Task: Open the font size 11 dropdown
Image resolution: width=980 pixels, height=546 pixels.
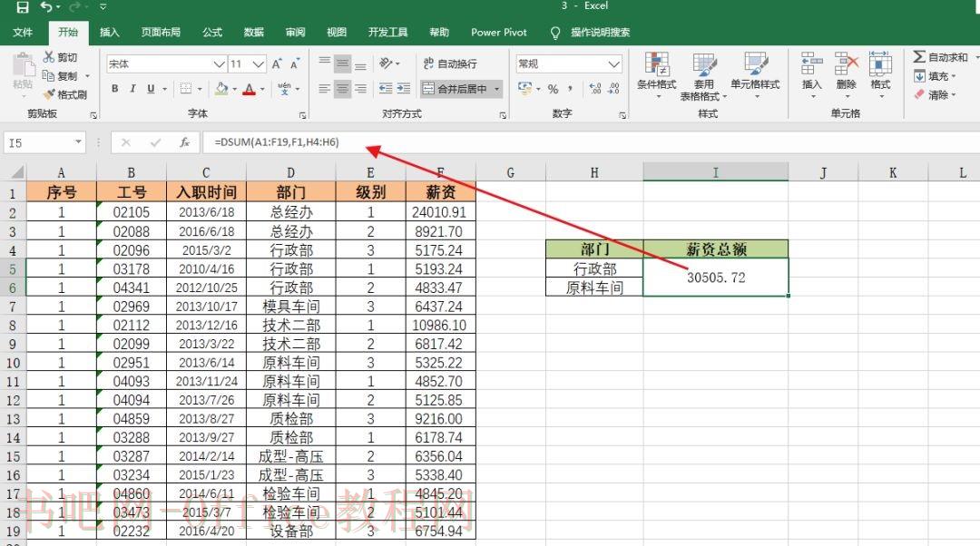Action: coord(258,63)
